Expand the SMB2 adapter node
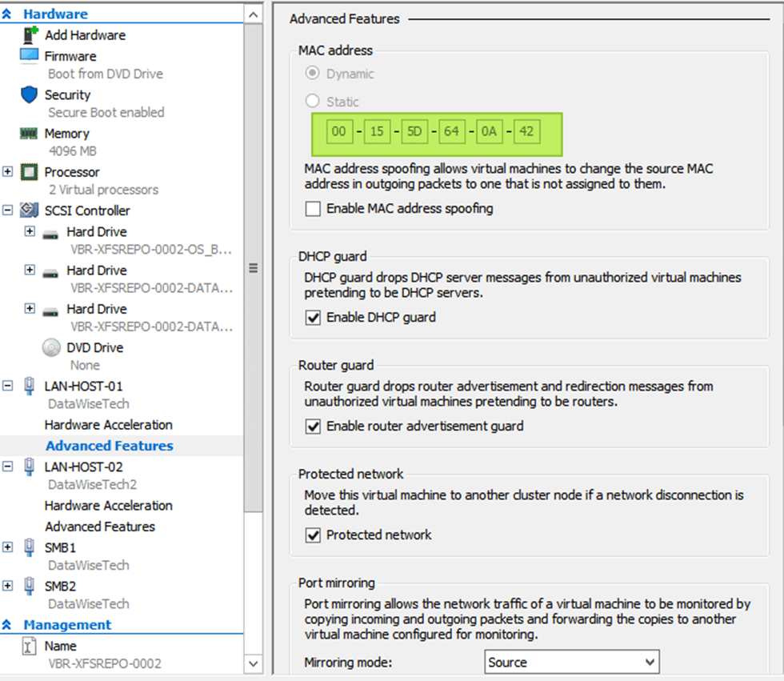This screenshot has width=784, height=681. [7, 586]
